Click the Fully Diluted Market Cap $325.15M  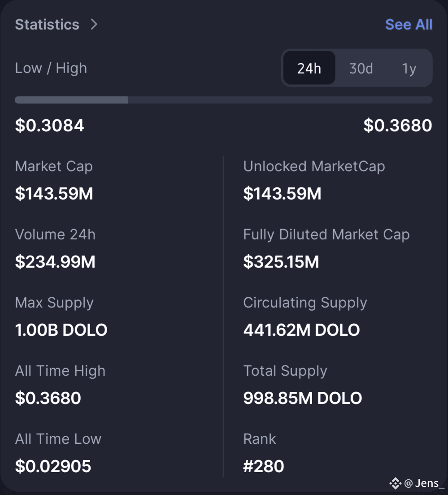[x=281, y=262]
